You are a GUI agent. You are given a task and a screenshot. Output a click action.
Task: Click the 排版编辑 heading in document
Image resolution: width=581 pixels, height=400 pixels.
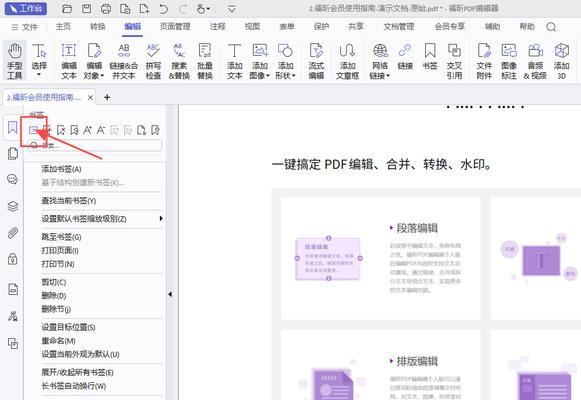pos(417,361)
